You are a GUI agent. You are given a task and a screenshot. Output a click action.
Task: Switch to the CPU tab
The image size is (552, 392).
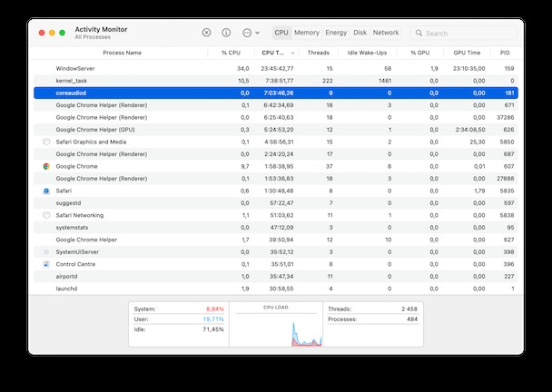281,33
